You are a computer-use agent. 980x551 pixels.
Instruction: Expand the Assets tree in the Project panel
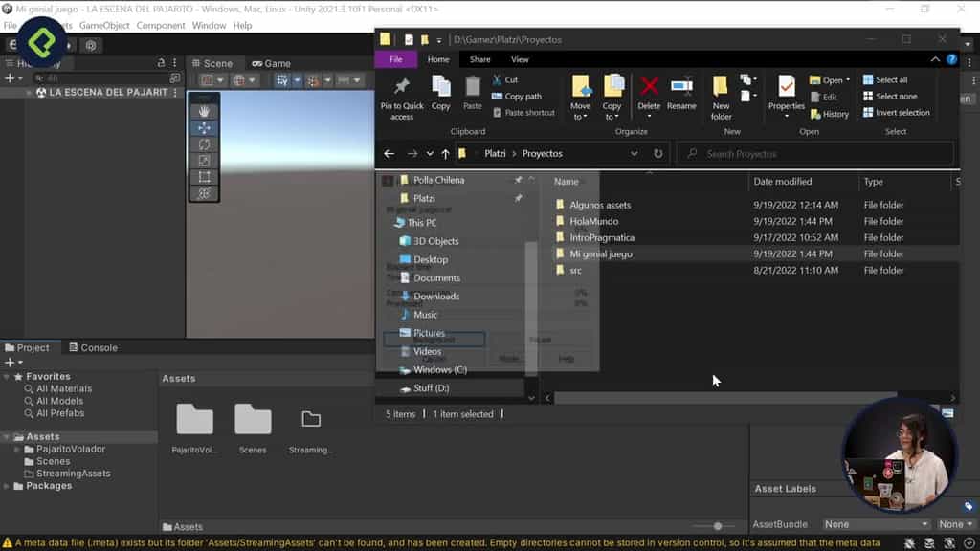(8, 436)
